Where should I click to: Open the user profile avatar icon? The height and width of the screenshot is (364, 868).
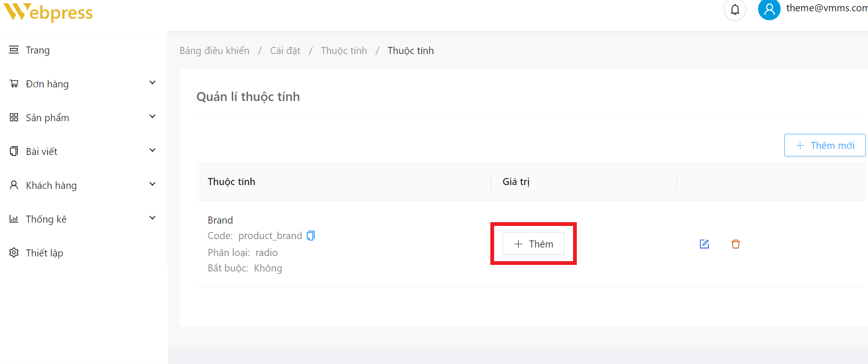point(769,9)
